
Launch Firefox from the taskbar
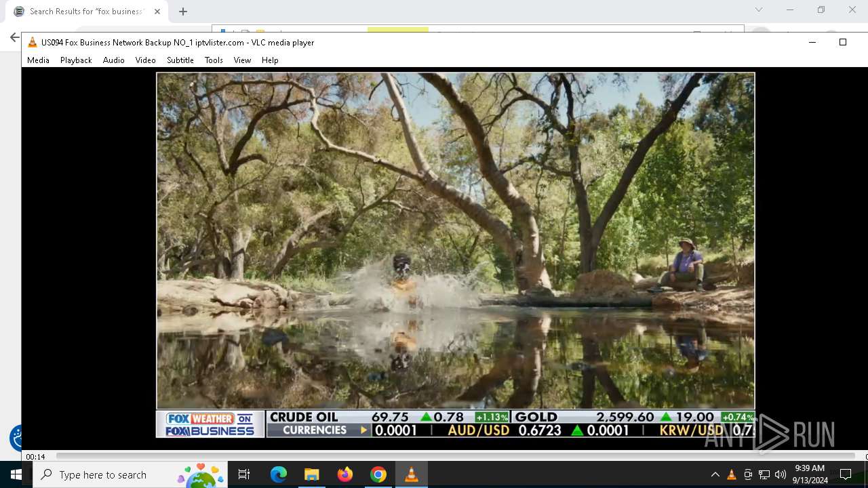(x=345, y=474)
